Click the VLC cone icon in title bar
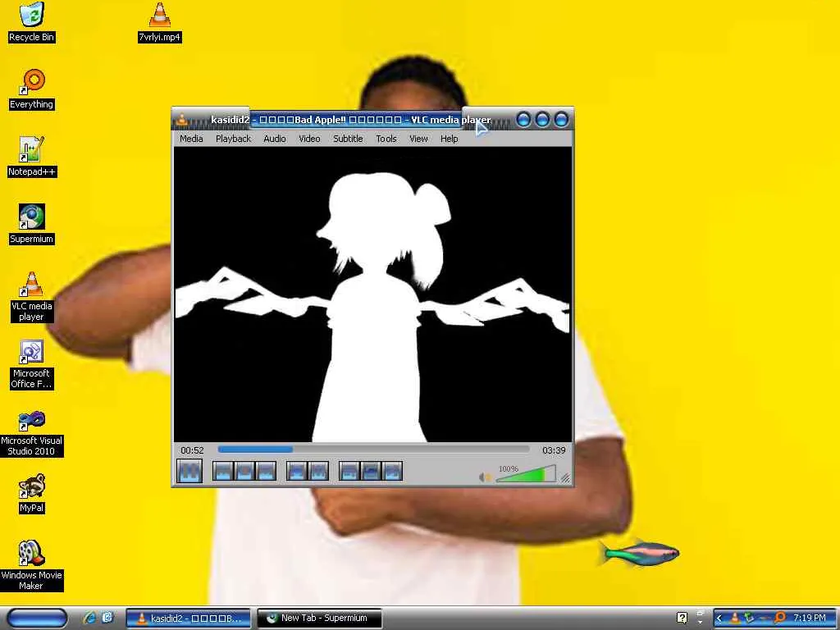This screenshot has height=630, width=840. point(182,120)
